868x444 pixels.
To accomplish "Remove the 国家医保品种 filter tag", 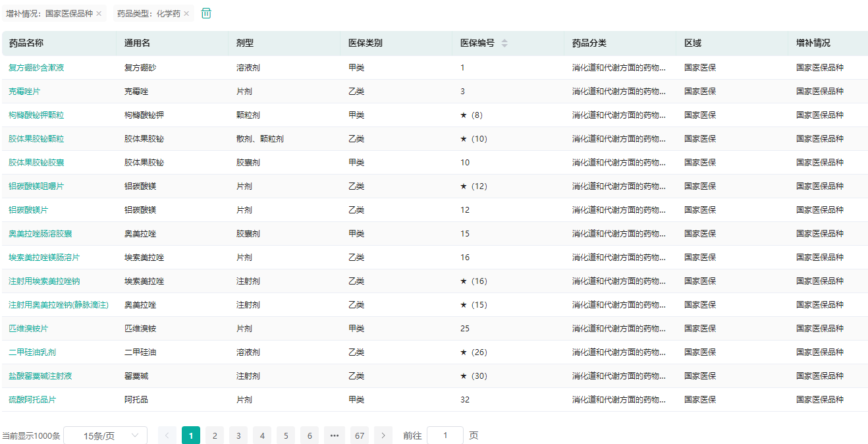I will (99, 14).
